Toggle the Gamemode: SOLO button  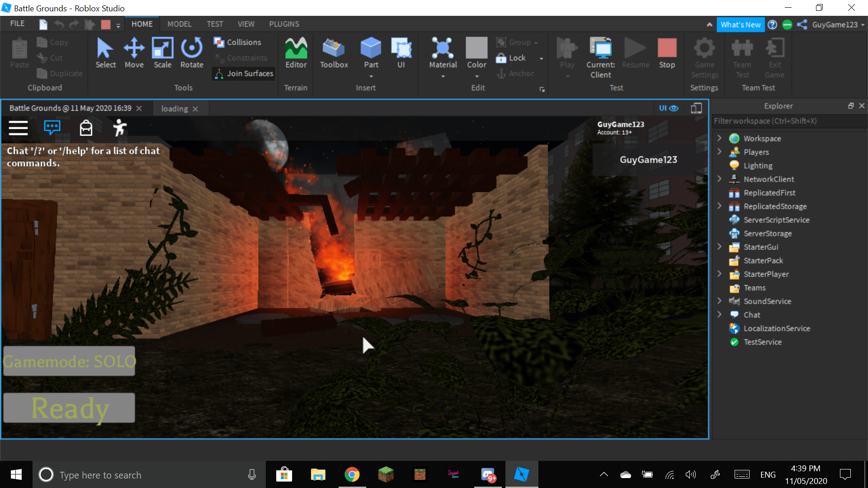(x=69, y=361)
